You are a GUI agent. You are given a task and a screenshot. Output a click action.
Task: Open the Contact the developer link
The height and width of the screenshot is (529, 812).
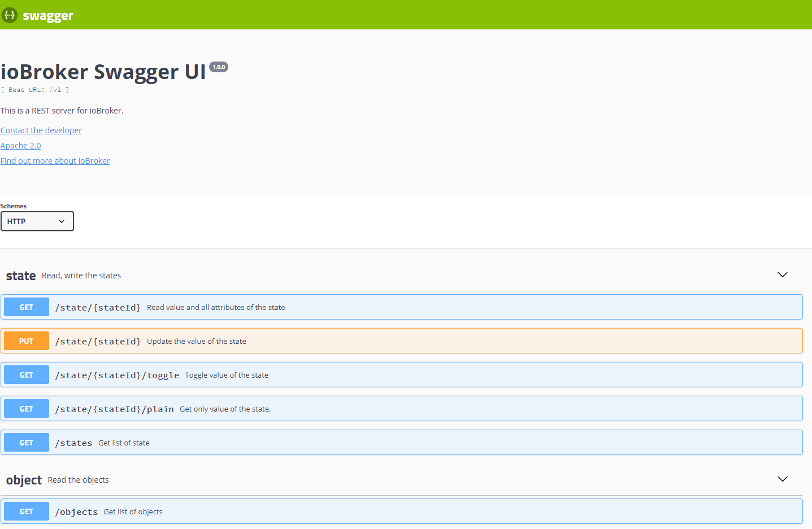pyautogui.click(x=41, y=130)
